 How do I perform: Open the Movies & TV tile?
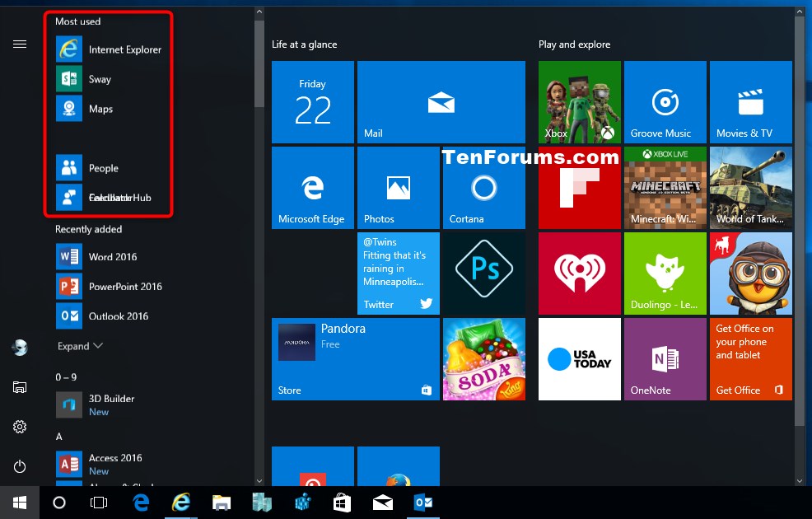(x=751, y=102)
